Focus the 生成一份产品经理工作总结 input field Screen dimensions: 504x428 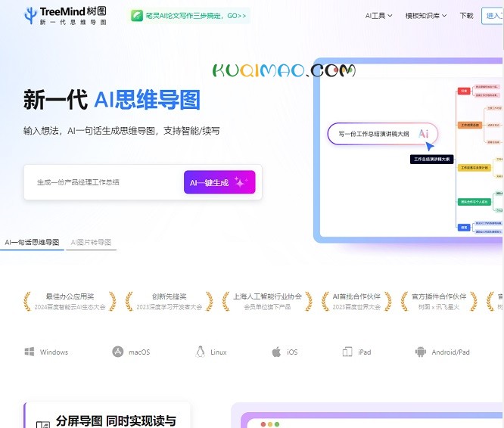click(x=104, y=182)
